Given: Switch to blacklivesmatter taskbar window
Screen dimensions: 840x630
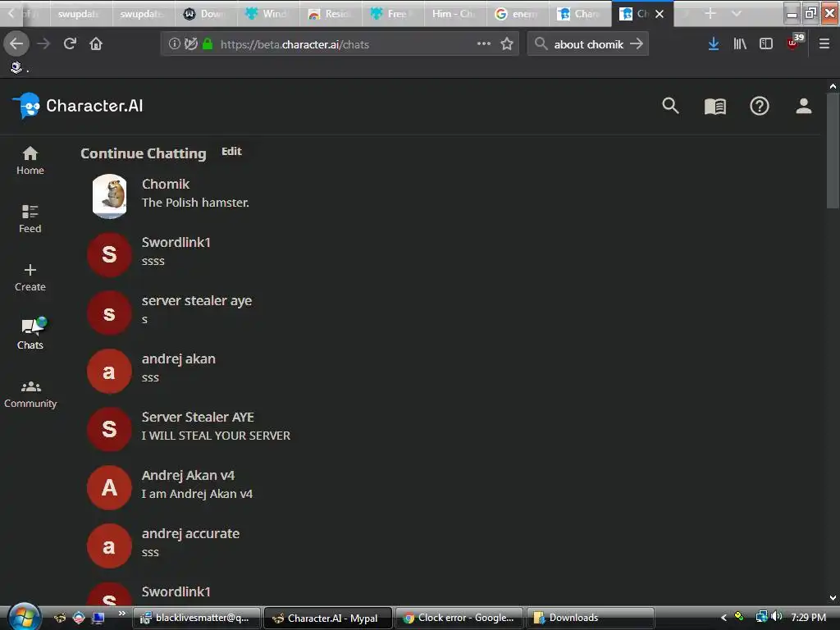Looking at the screenshot, I should [196, 618].
